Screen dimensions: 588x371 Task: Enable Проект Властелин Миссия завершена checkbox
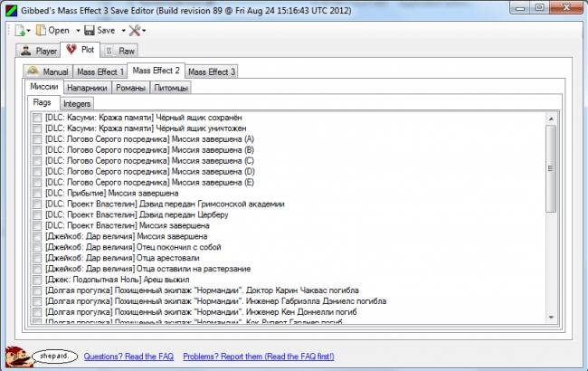coord(37,226)
